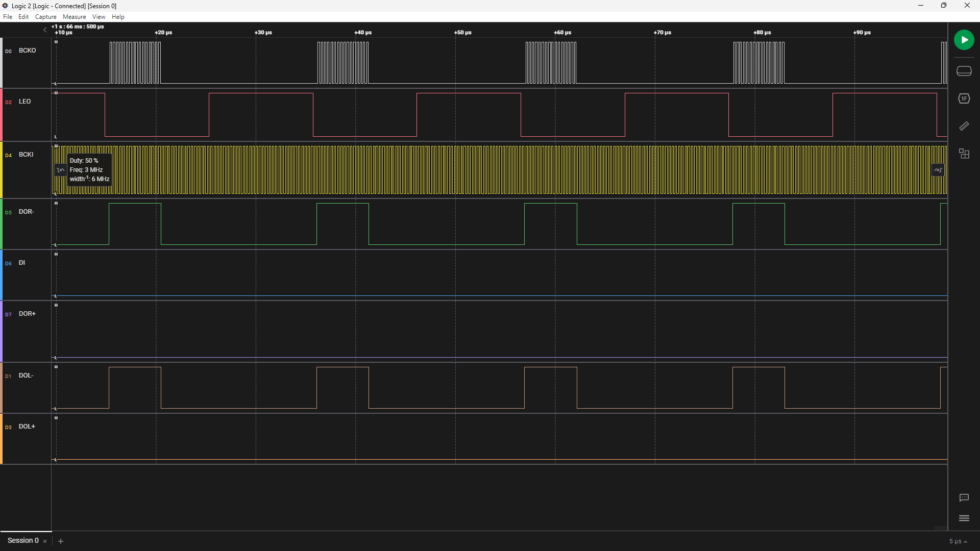The width and height of the screenshot is (980, 551).
Task: Open the File menu
Action: coord(8,17)
